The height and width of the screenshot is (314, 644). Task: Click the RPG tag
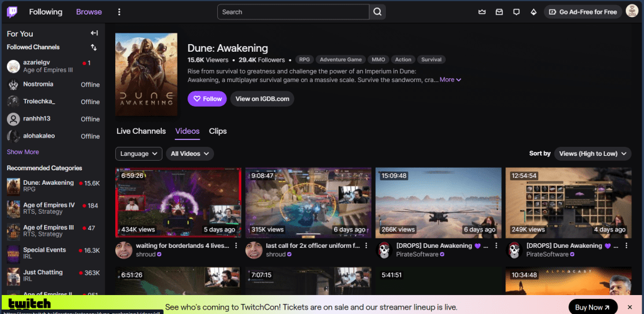[x=304, y=60]
